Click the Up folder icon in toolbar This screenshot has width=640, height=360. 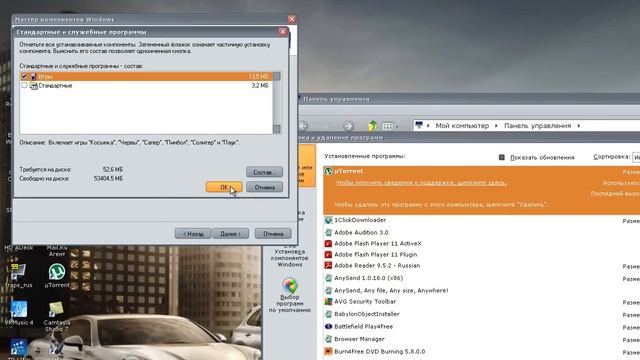point(372,125)
